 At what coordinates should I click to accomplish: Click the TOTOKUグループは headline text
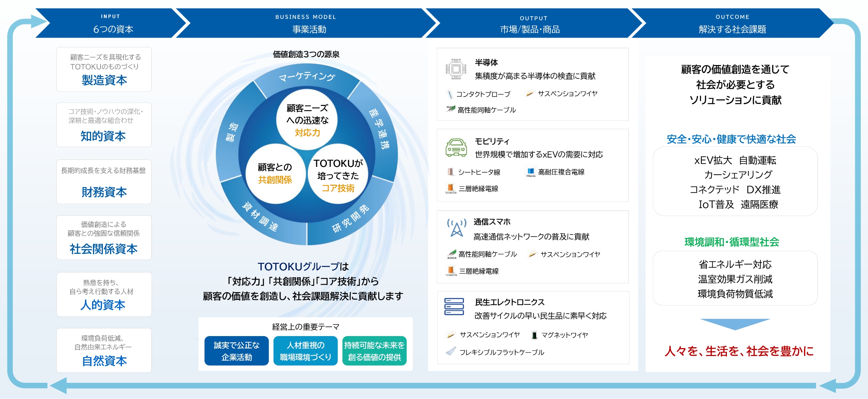pos(303,267)
